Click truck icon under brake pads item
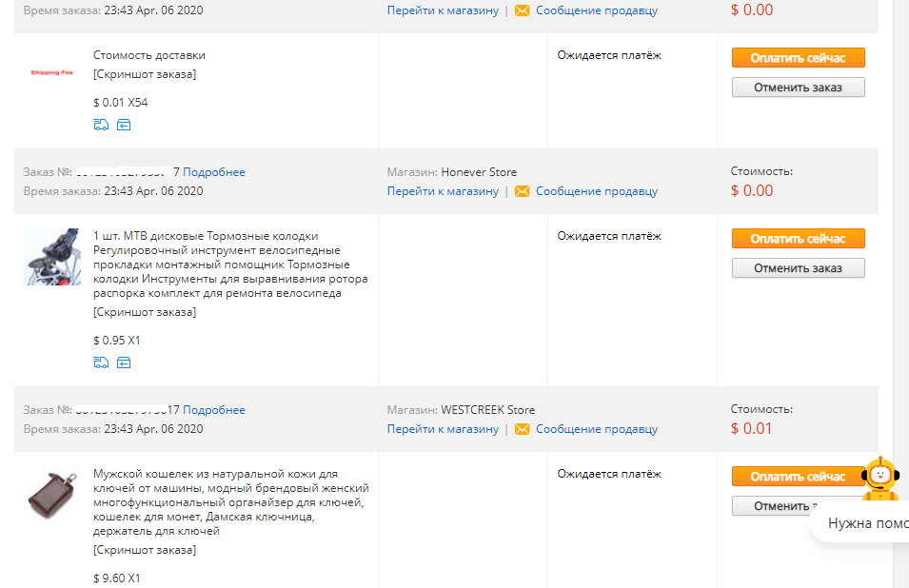 (x=101, y=363)
